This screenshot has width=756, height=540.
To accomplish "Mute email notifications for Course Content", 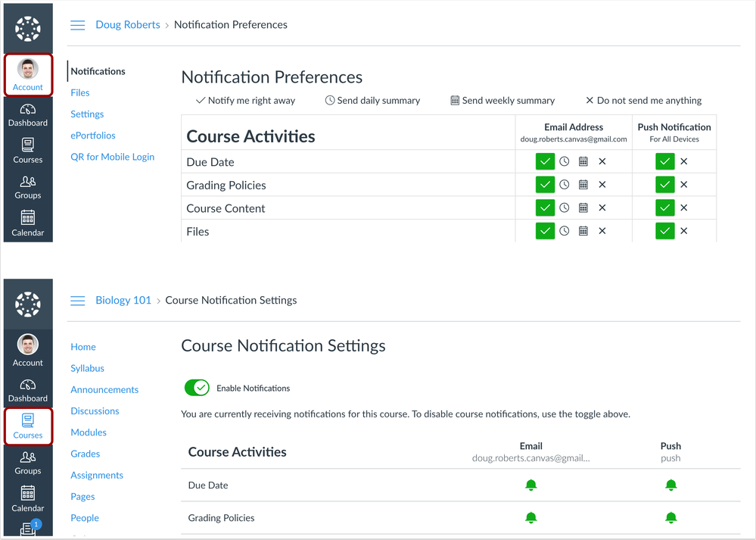I will click(x=601, y=208).
